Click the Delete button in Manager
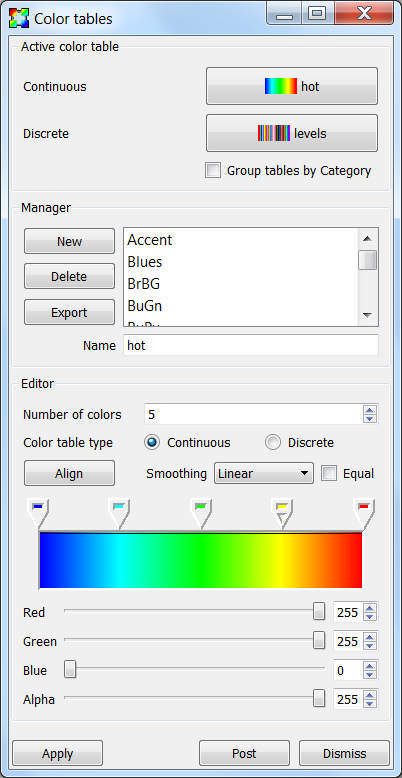This screenshot has width=402, height=778. pos(69,276)
